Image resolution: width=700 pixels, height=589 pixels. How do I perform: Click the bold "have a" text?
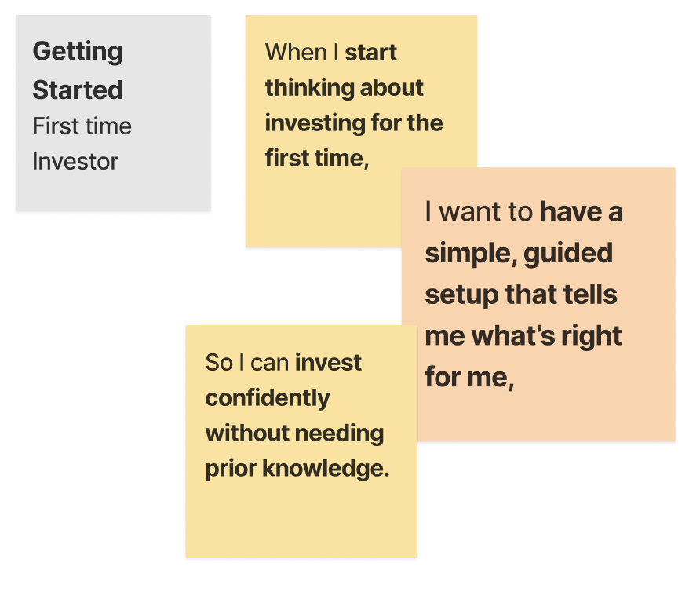582,212
